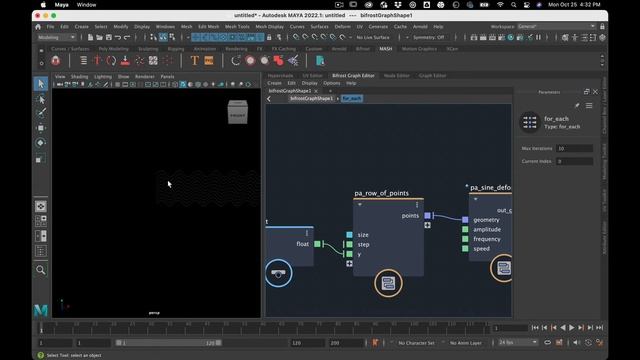This screenshot has height=360, width=640.
Task: Click compound icon below pa_row_of_points node
Action: tap(388, 283)
